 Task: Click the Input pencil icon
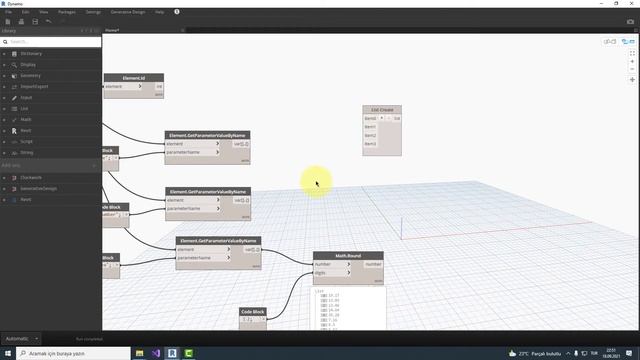click(x=14, y=98)
